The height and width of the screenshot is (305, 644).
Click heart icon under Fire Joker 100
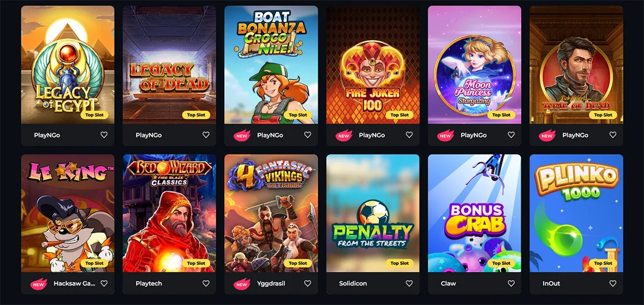click(x=409, y=135)
